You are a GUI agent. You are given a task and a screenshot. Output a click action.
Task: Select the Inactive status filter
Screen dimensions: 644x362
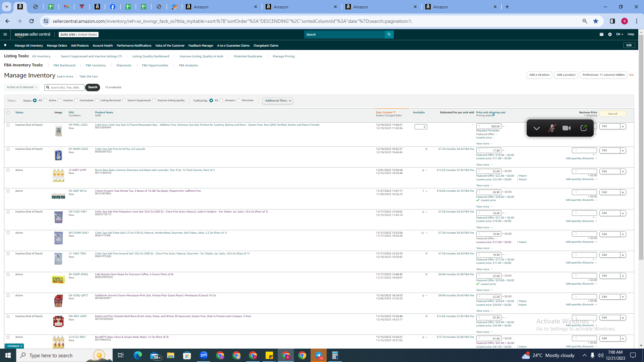click(60, 101)
